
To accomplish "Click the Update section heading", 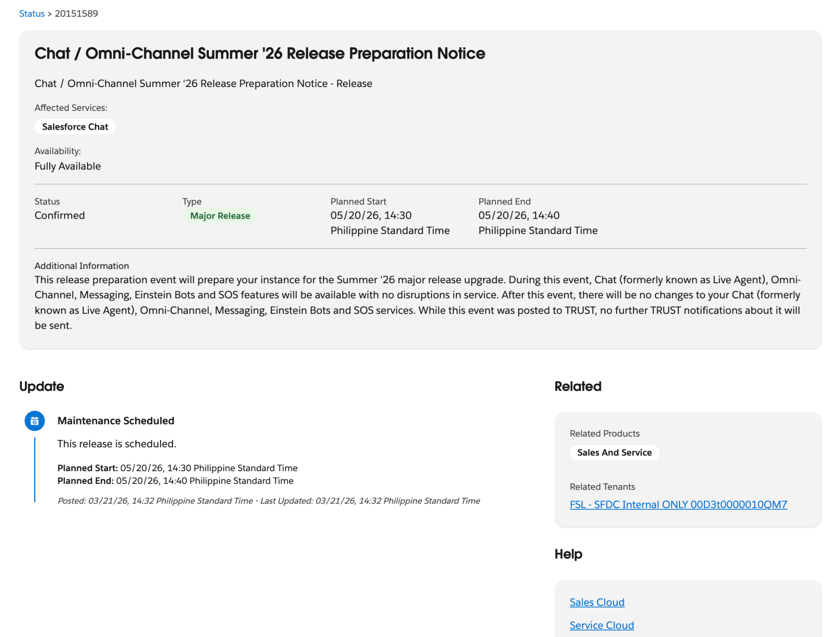I will [x=41, y=386].
